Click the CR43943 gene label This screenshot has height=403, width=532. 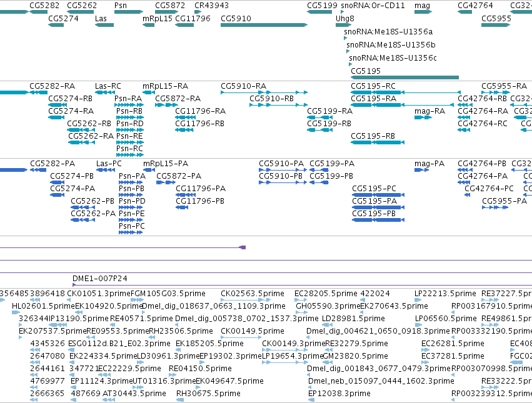pyautogui.click(x=212, y=6)
